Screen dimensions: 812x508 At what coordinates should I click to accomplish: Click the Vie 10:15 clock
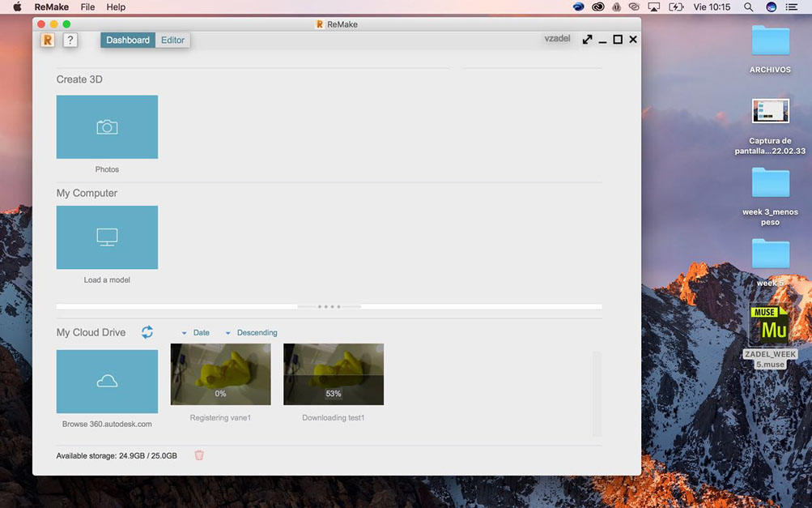(x=712, y=6)
